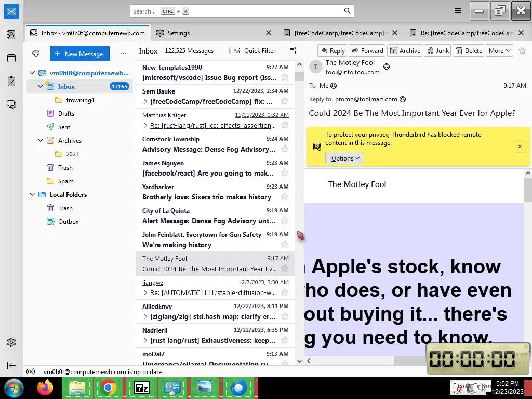Open 7-Zip from the taskbar

click(141, 388)
